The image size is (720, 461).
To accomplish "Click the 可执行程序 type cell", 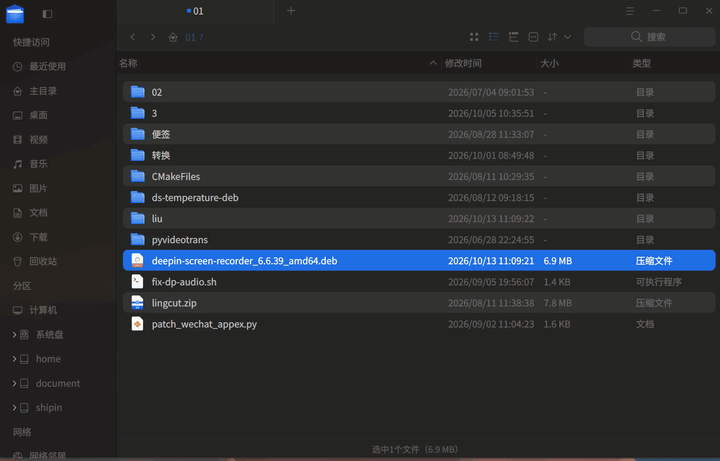I will 658,282.
